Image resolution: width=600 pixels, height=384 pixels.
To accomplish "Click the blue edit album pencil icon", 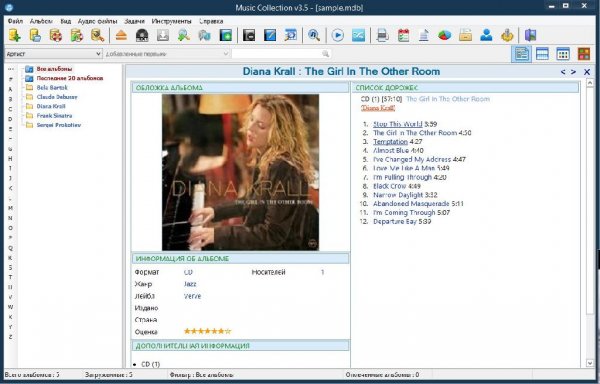I will (270, 35).
